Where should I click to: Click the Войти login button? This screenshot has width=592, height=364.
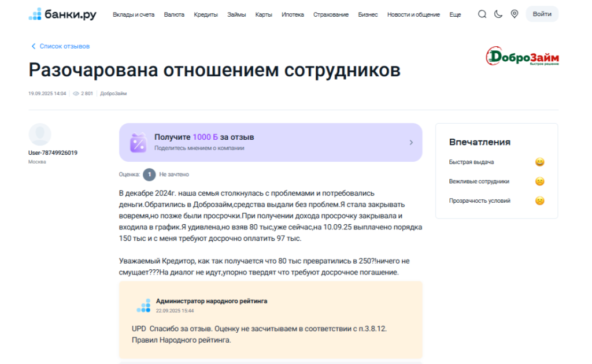click(x=542, y=14)
